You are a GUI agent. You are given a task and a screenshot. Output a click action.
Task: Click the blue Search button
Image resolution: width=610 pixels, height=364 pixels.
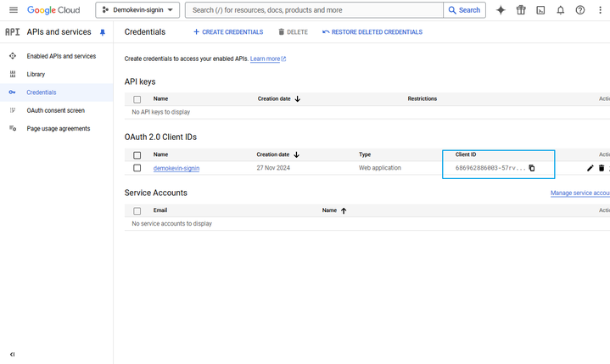465,10
